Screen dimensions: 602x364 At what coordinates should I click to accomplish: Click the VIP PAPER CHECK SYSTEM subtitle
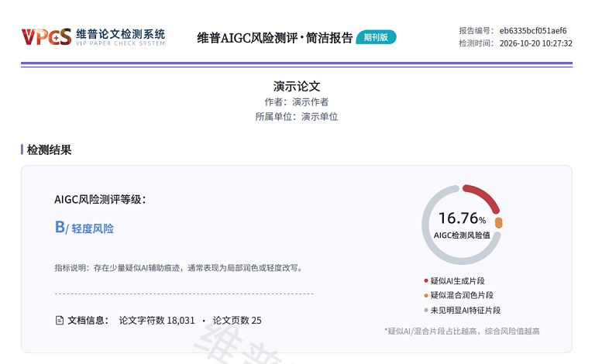[x=120, y=43]
